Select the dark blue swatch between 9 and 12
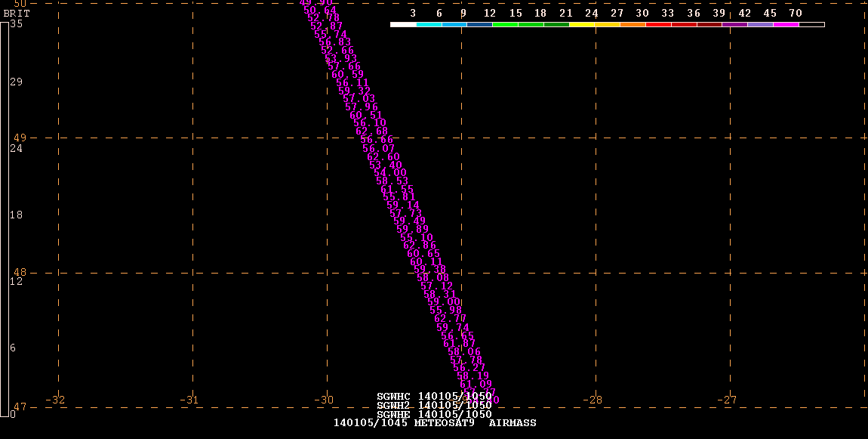Viewport: 868px width, 439px height. pos(480,24)
